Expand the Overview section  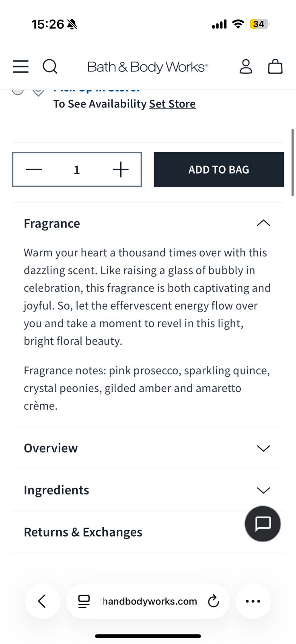click(148, 448)
